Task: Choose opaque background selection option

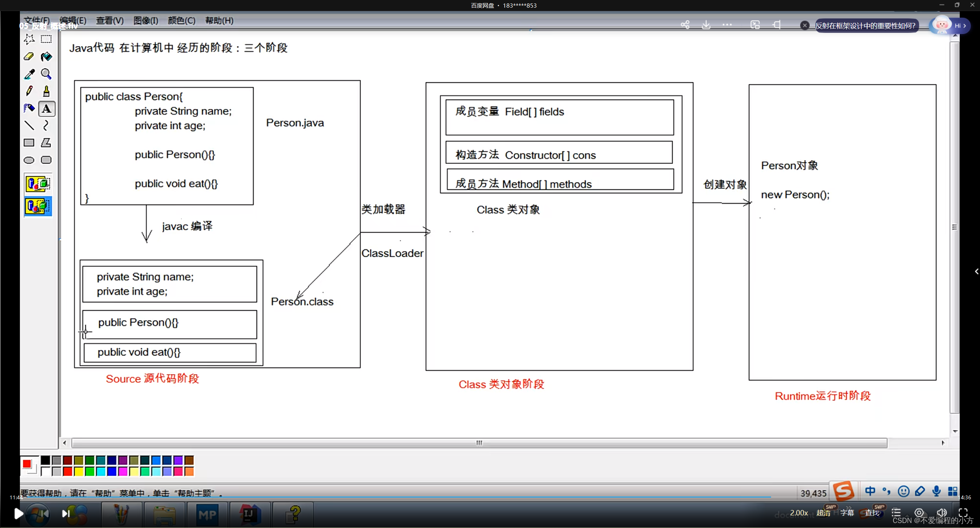Action: pyautogui.click(x=38, y=184)
